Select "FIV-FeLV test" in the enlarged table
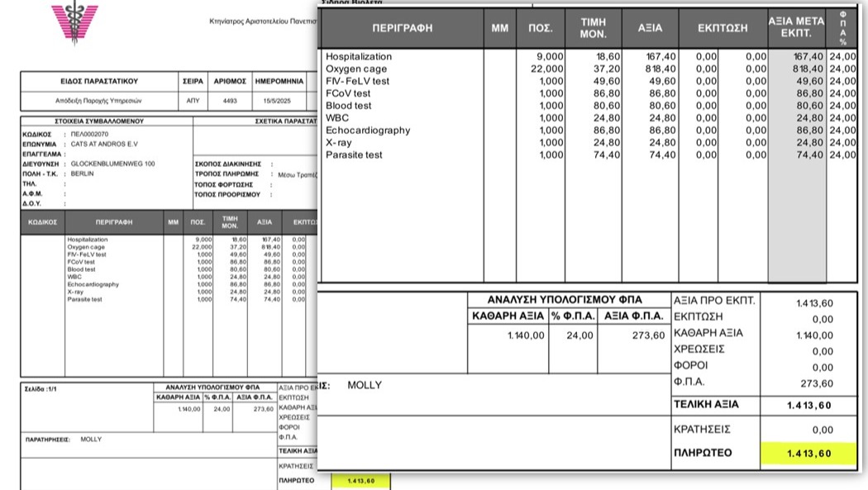The height and width of the screenshot is (490, 868). tap(358, 81)
